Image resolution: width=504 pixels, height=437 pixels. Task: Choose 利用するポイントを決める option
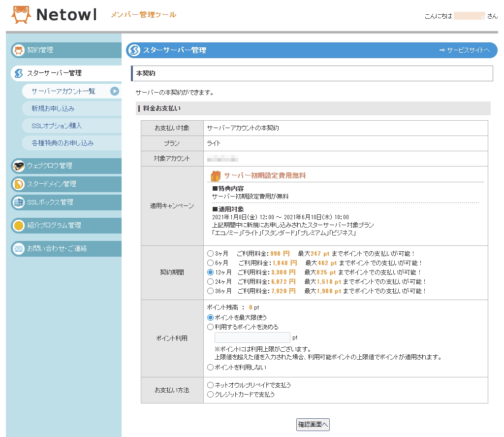point(210,327)
